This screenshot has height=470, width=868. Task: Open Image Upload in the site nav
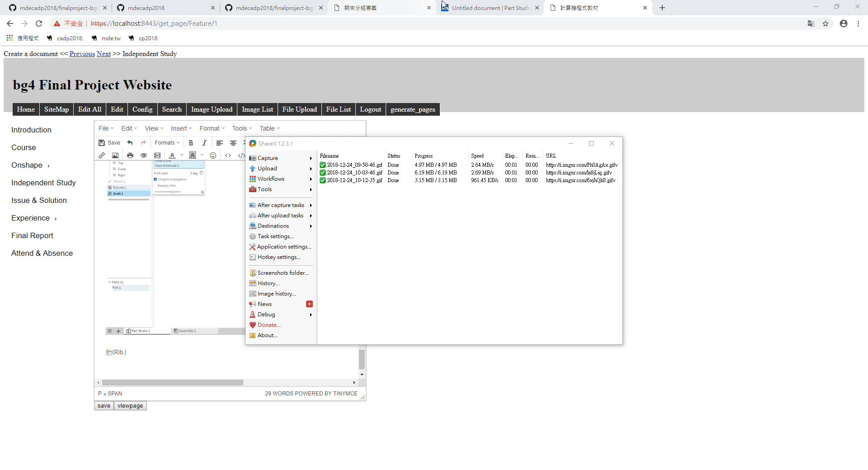click(x=212, y=109)
